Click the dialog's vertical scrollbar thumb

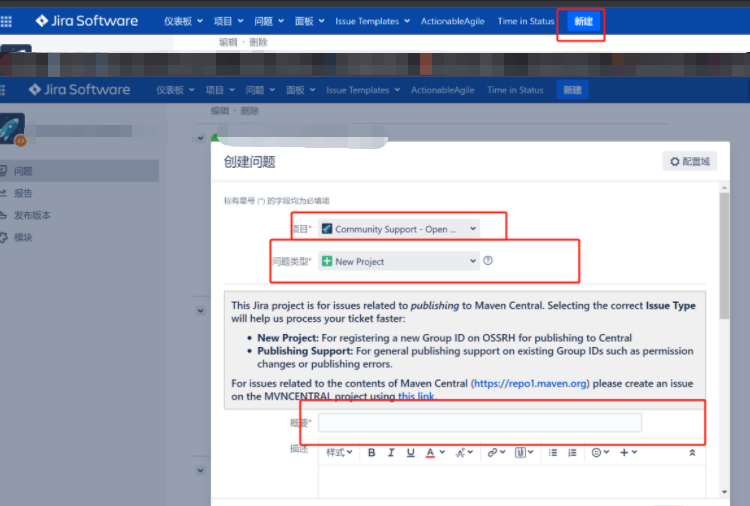pos(724,256)
